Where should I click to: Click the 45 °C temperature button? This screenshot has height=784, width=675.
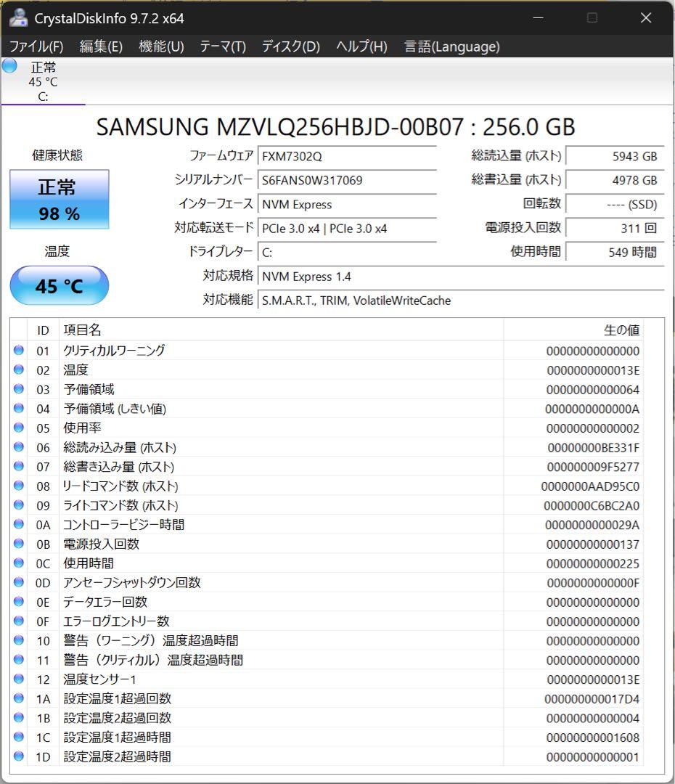coord(58,286)
